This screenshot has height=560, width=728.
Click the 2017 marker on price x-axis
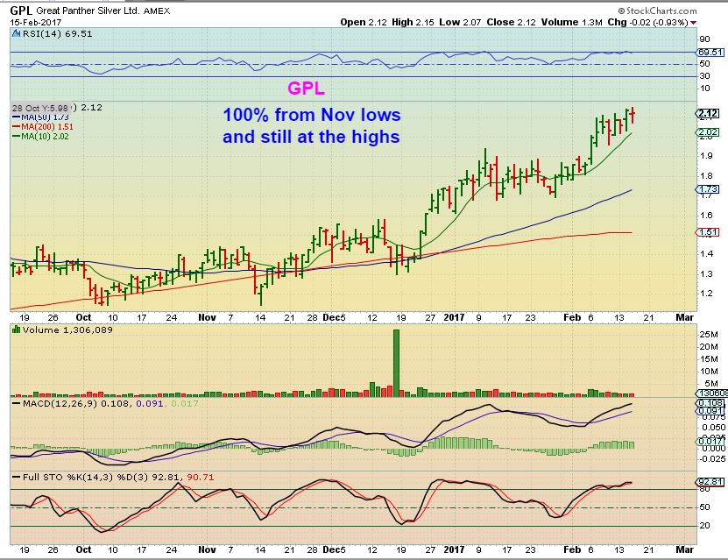(452, 316)
